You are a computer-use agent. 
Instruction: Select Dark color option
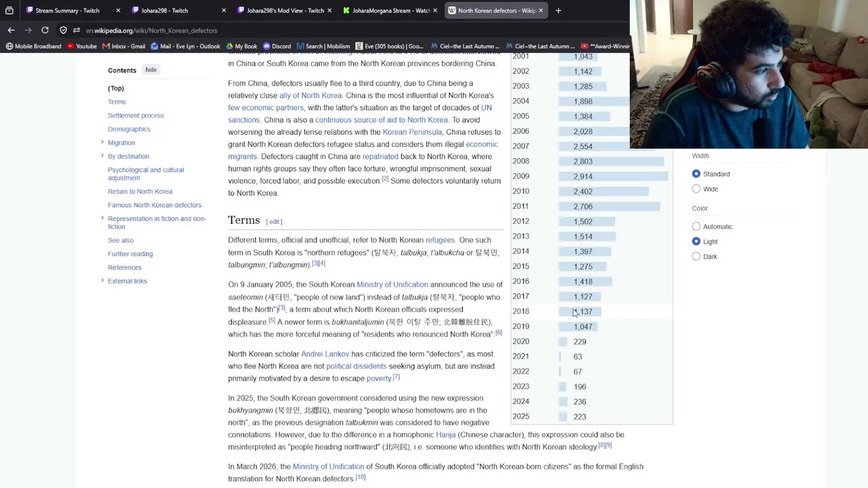tap(696, 256)
